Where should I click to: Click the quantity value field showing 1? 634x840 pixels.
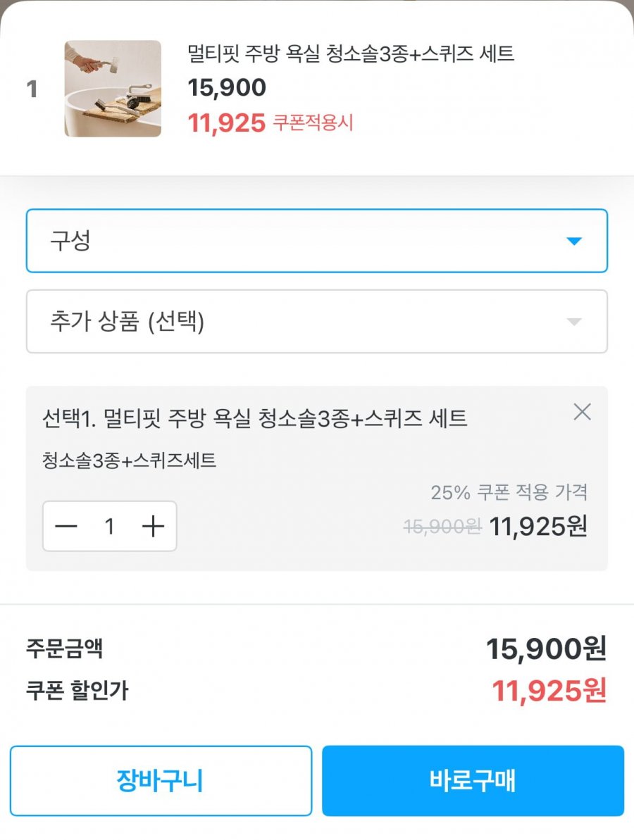[109, 527]
